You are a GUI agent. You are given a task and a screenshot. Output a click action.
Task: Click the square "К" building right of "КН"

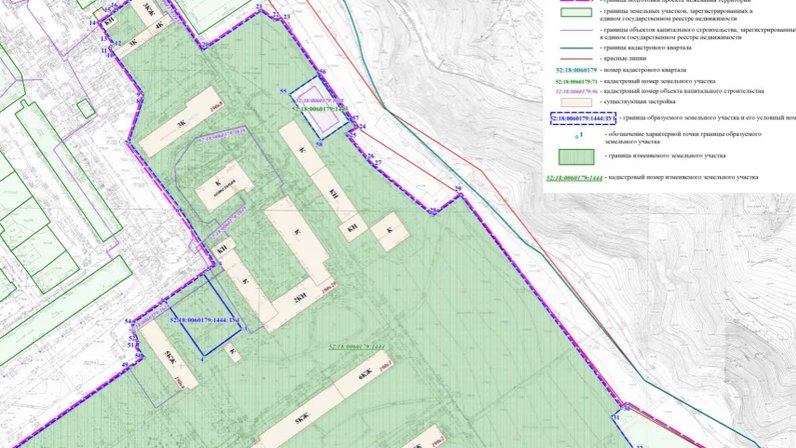pyautogui.click(x=390, y=231)
